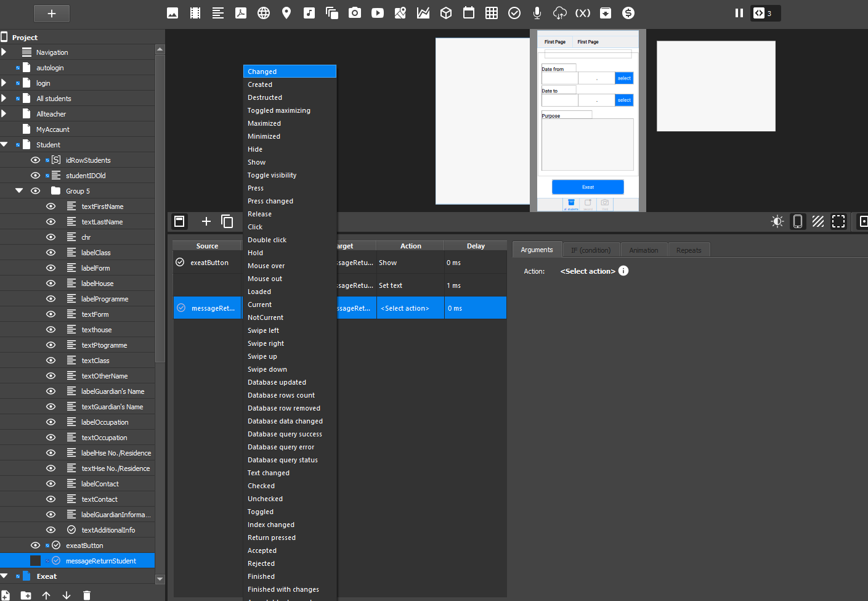The image size is (868, 601).
Task: Add a web globe widget
Action: 264,13
